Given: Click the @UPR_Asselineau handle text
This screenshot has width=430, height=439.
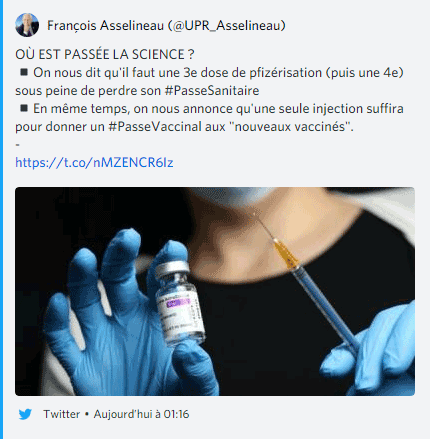Looking at the screenshot, I should [227, 26].
